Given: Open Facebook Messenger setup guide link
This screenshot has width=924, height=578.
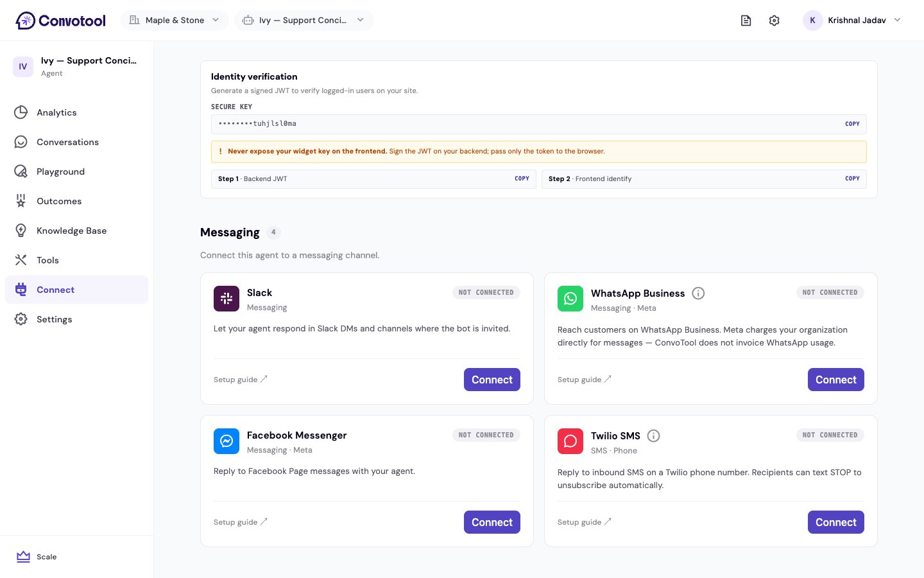Looking at the screenshot, I should (241, 522).
